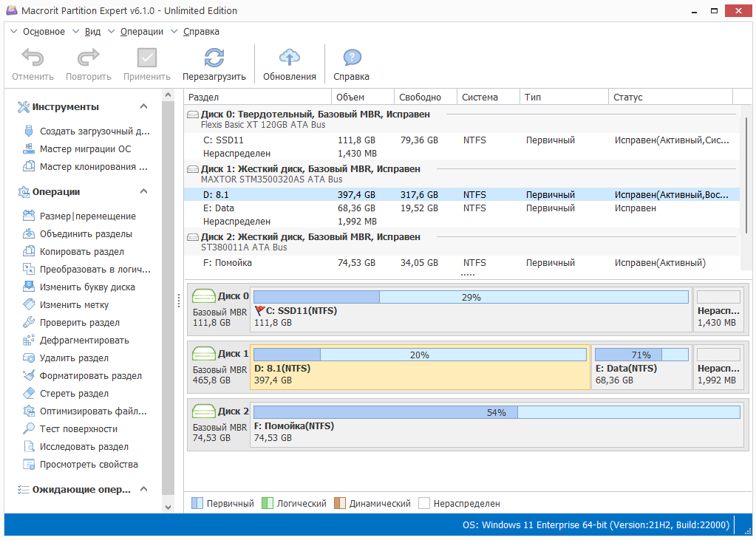The width and height of the screenshot is (756, 540).
Task: Sort by the 'Раздел' column header
Action: click(x=258, y=97)
